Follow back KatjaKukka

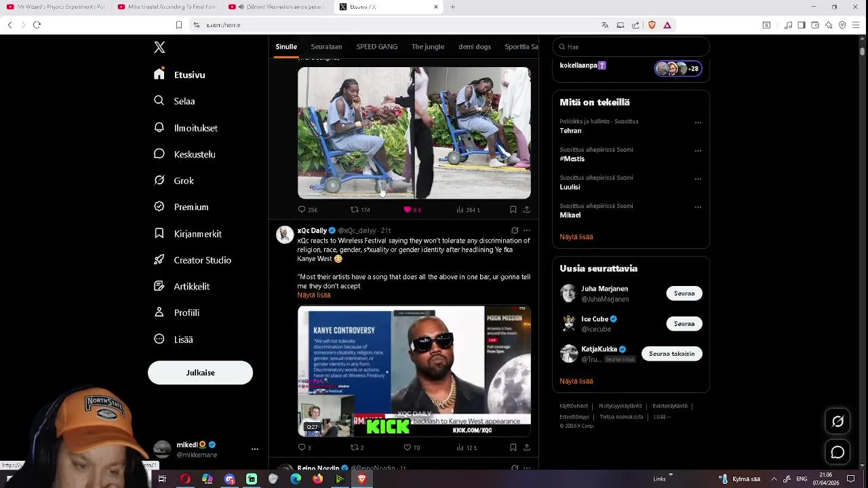(x=671, y=354)
